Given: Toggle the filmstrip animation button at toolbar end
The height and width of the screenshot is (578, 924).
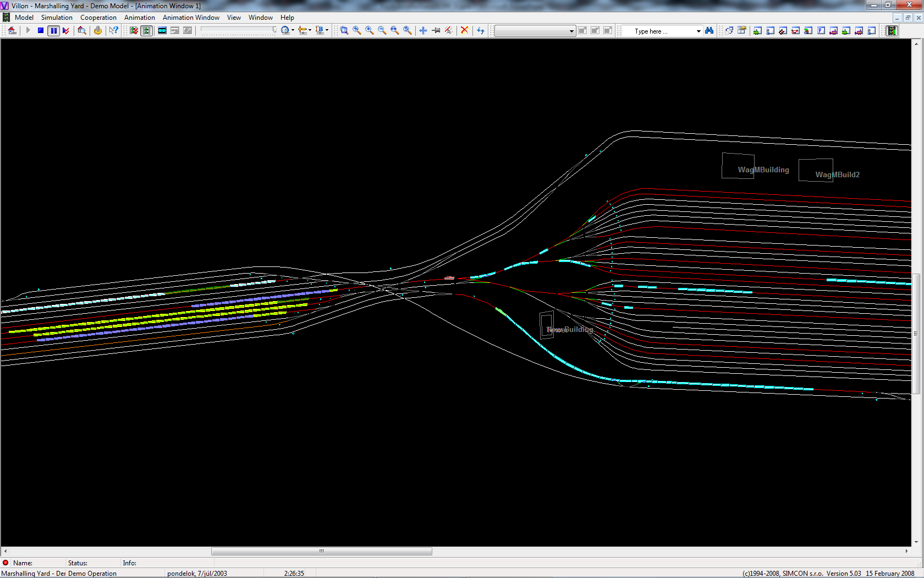Looking at the screenshot, I should tap(892, 31).
